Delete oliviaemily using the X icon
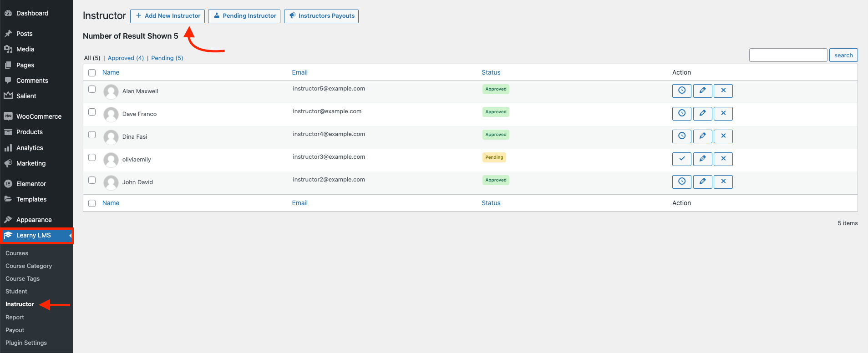The width and height of the screenshot is (868, 353). point(723,159)
